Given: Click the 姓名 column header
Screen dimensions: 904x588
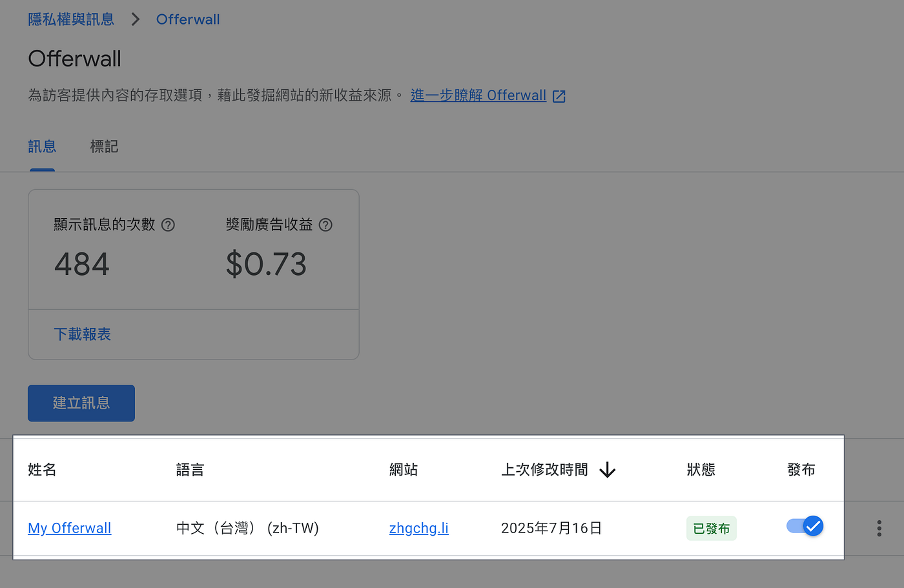Looking at the screenshot, I should point(42,469).
